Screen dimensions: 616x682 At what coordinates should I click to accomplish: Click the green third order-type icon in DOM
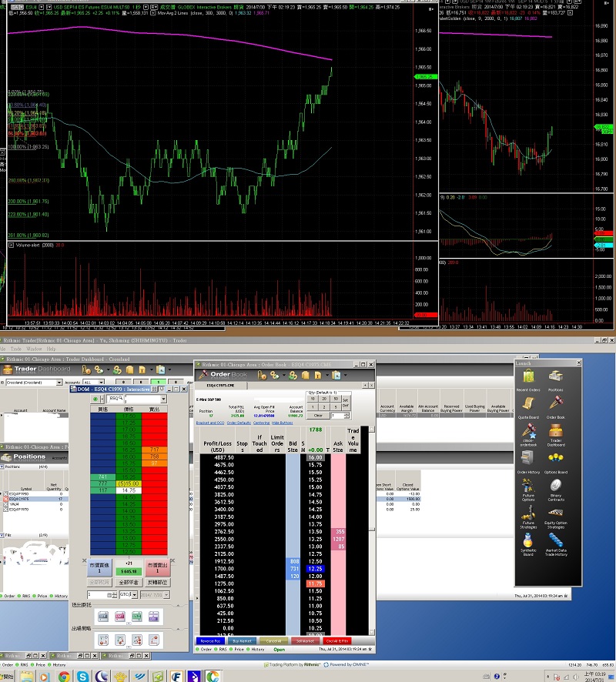137,617
